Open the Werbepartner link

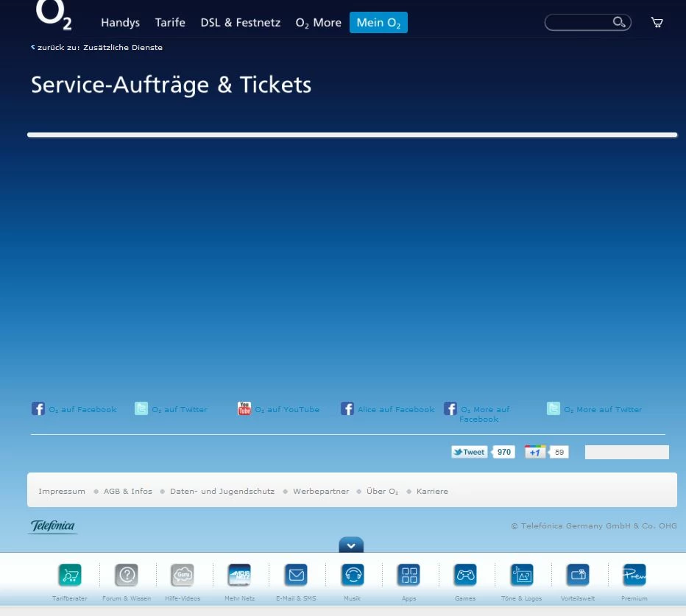(321, 491)
